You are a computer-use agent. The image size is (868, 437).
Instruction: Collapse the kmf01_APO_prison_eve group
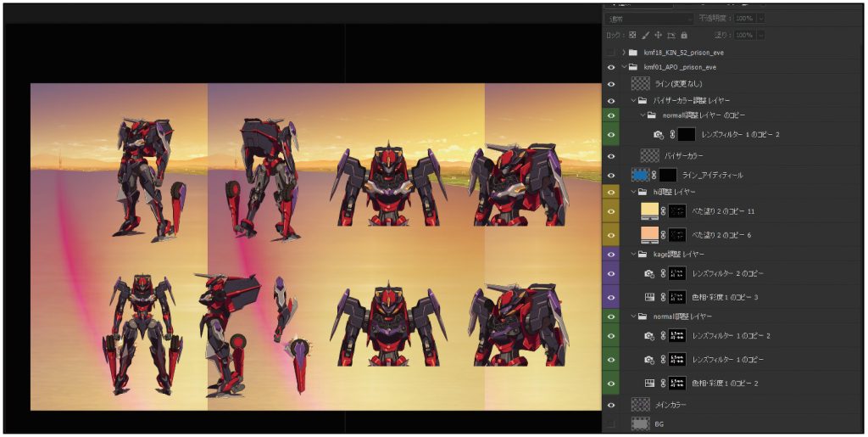pyautogui.click(x=624, y=67)
